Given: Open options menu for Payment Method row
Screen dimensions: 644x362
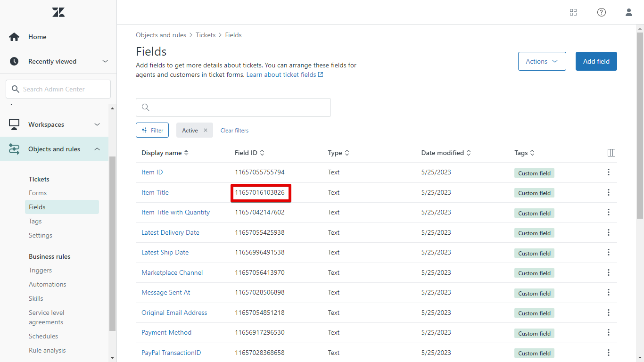Looking at the screenshot, I should click(609, 332).
